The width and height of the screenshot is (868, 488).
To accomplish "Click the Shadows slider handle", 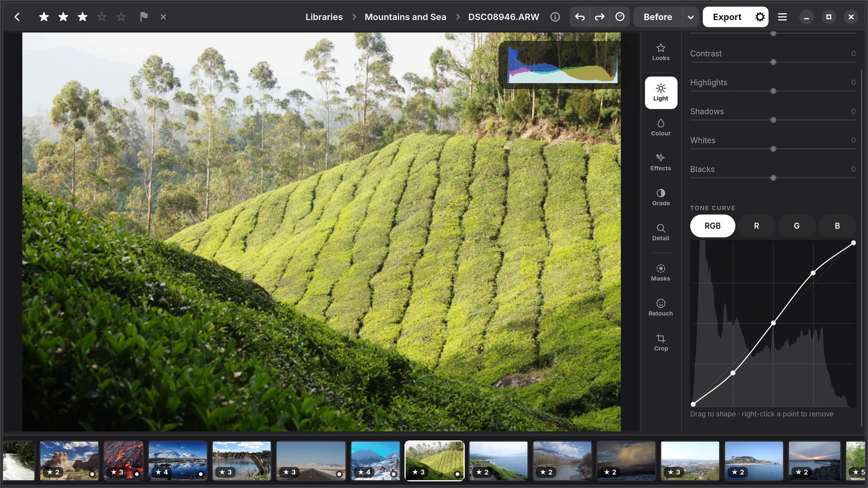I will (773, 120).
